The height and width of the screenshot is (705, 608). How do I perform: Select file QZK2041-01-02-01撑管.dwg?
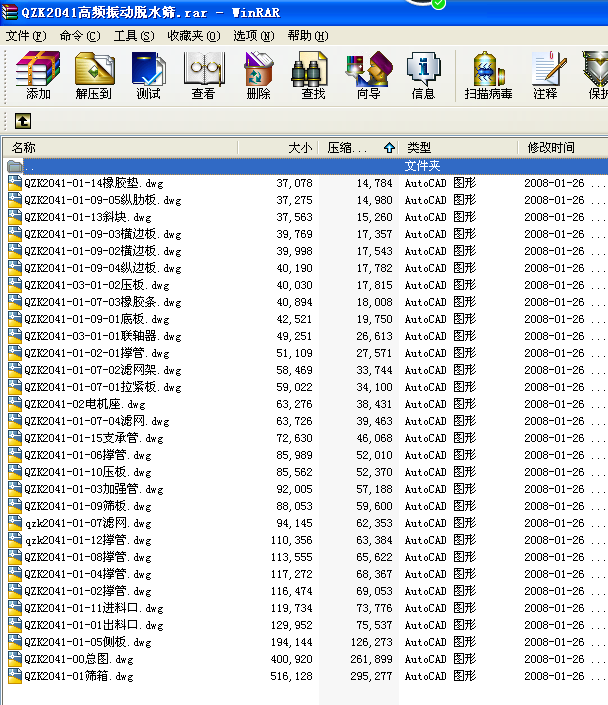coord(97,353)
